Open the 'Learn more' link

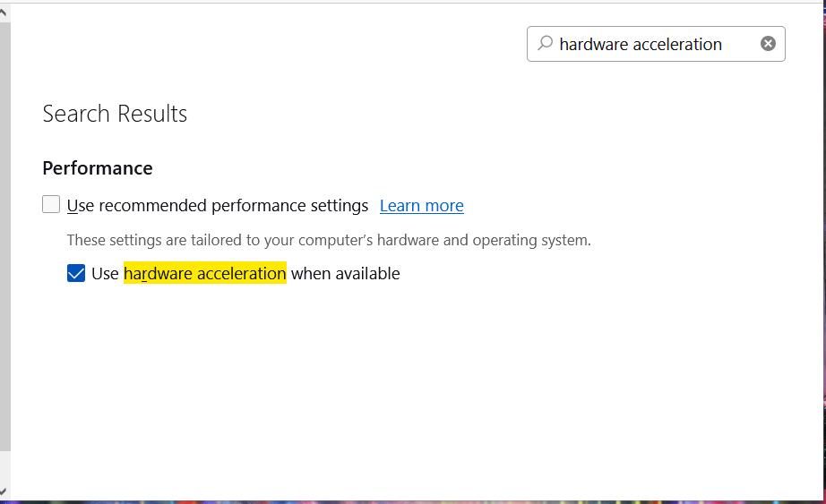pos(421,206)
